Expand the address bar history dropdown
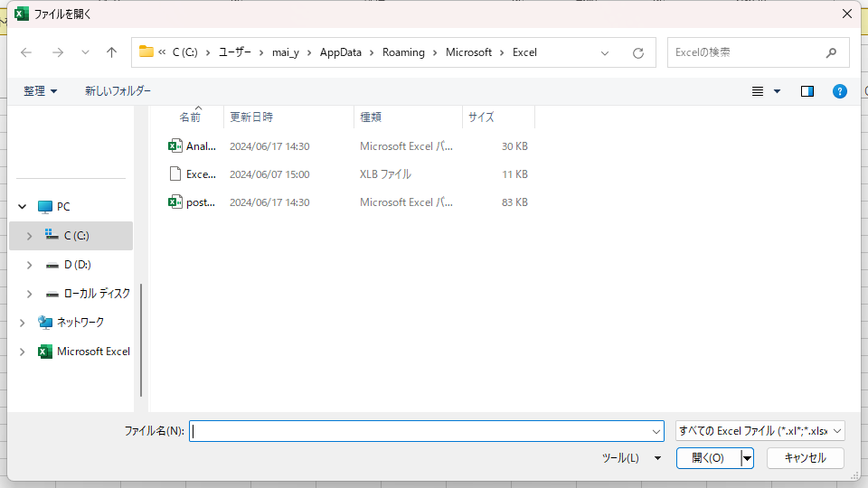 [605, 53]
